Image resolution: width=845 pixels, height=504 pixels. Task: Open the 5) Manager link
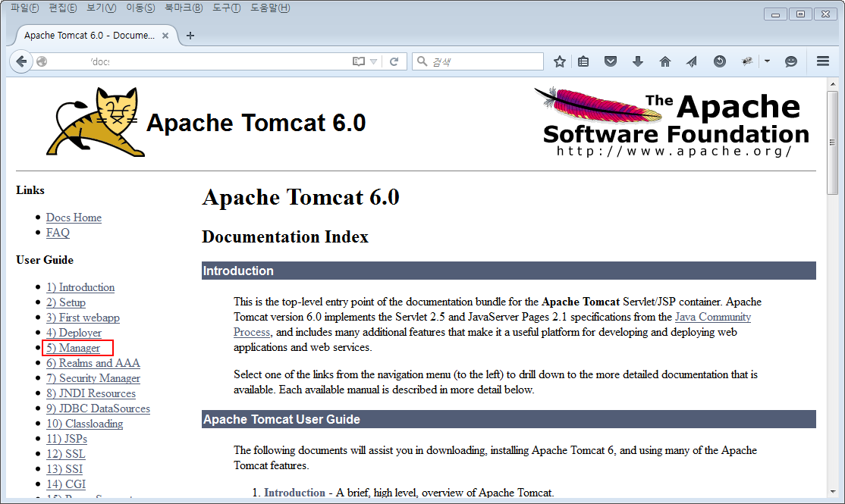coord(74,348)
